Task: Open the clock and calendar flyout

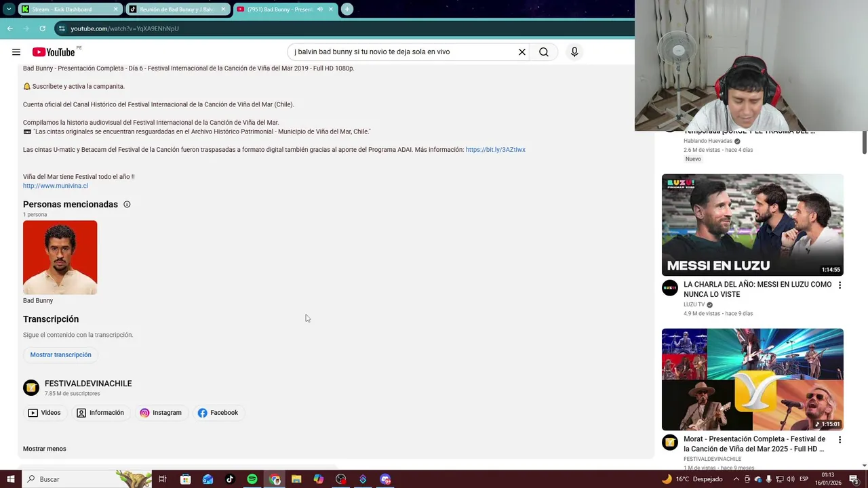Action: coord(828,479)
